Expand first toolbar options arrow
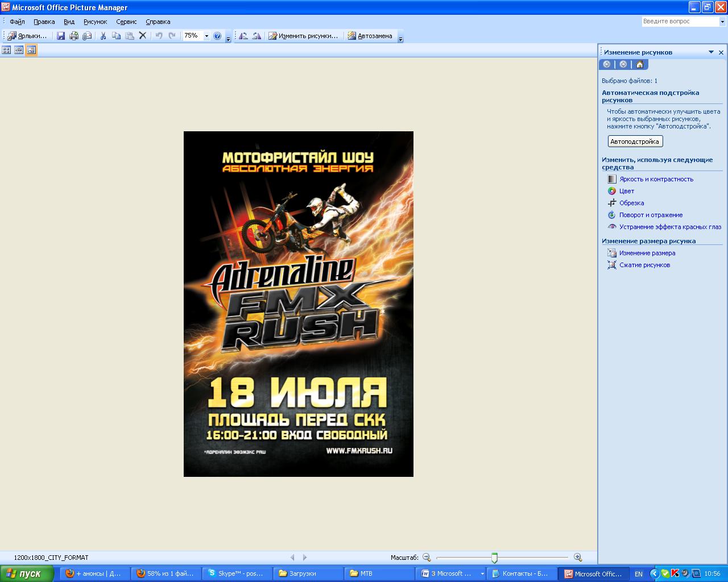728x582 pixels. (x=228, y=38)
